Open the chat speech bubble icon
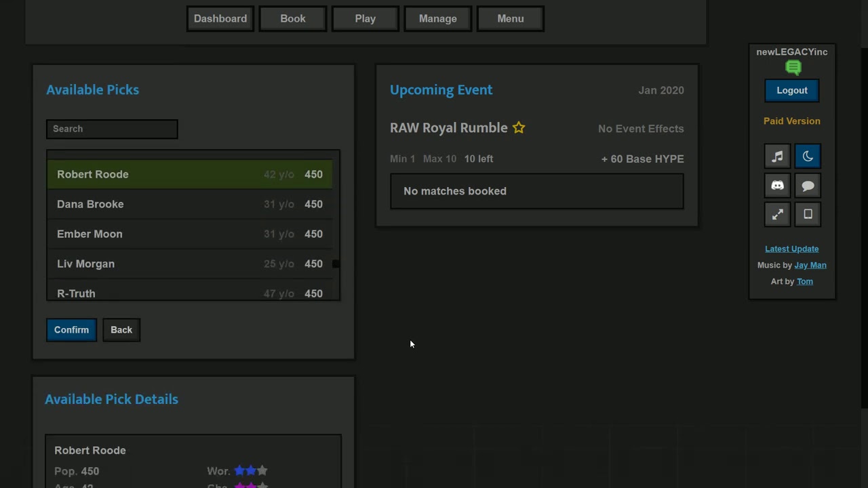 tap(808, 186)
